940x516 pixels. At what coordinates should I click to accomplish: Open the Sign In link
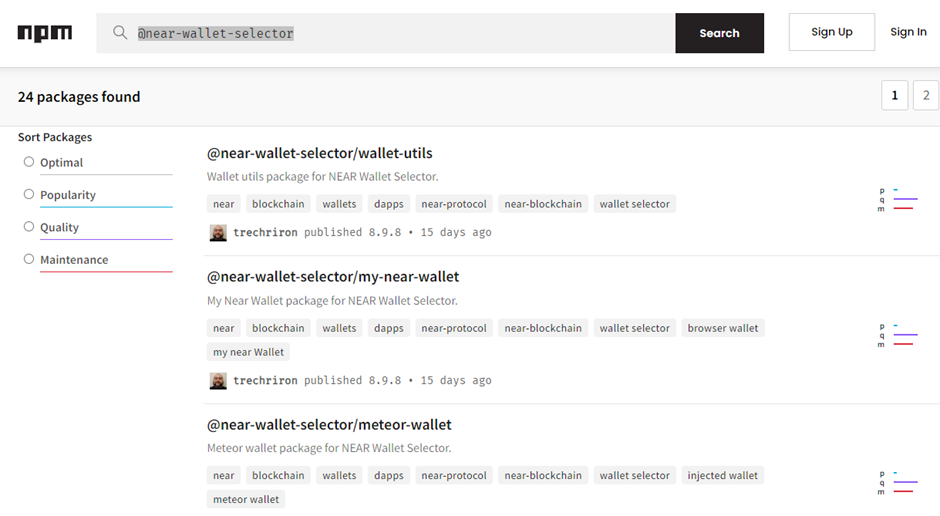908,32
